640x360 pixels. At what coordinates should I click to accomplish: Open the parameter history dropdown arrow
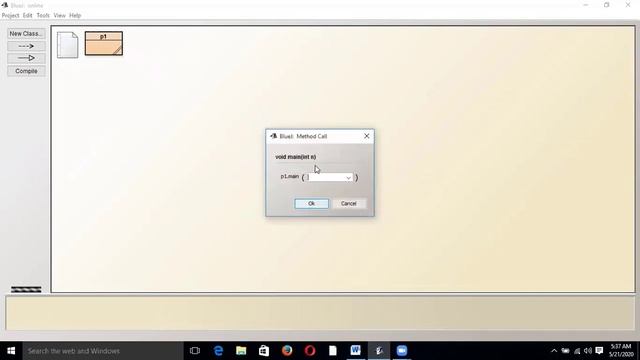click(x=348, y=178)
